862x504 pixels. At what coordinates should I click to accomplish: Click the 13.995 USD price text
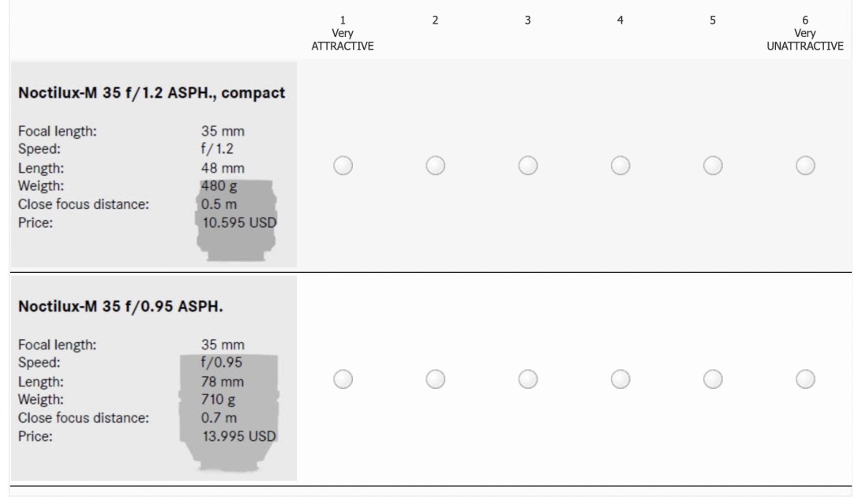[x=240, y=435]
